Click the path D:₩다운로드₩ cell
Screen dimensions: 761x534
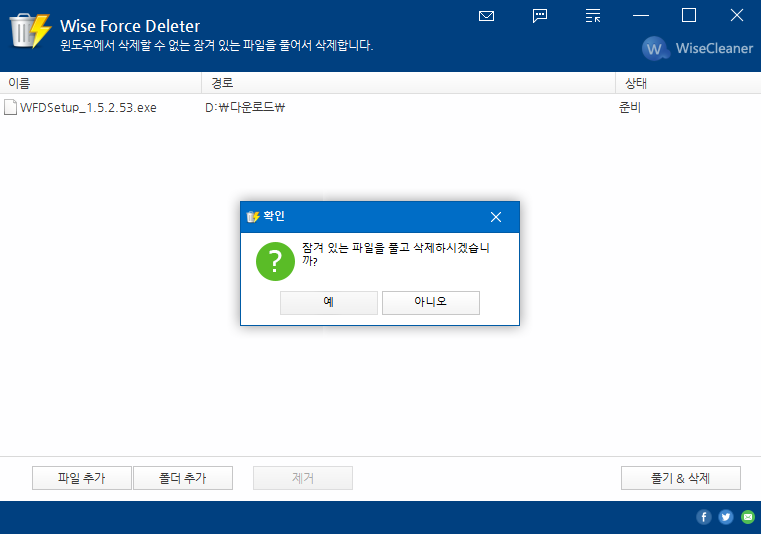point(245,107)
